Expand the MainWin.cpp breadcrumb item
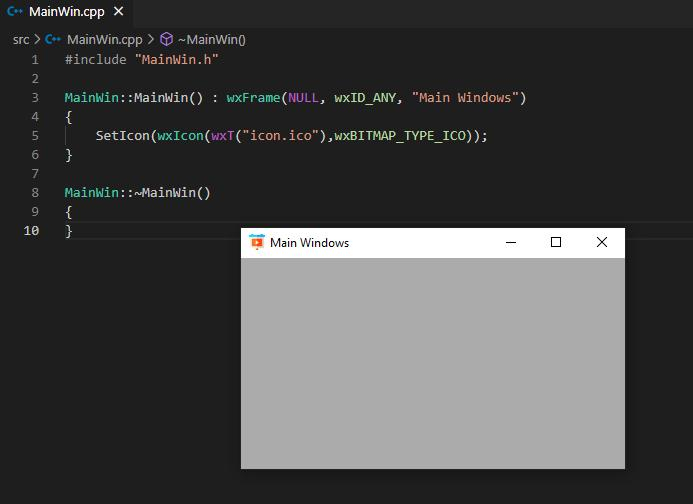 pos(104,39)
